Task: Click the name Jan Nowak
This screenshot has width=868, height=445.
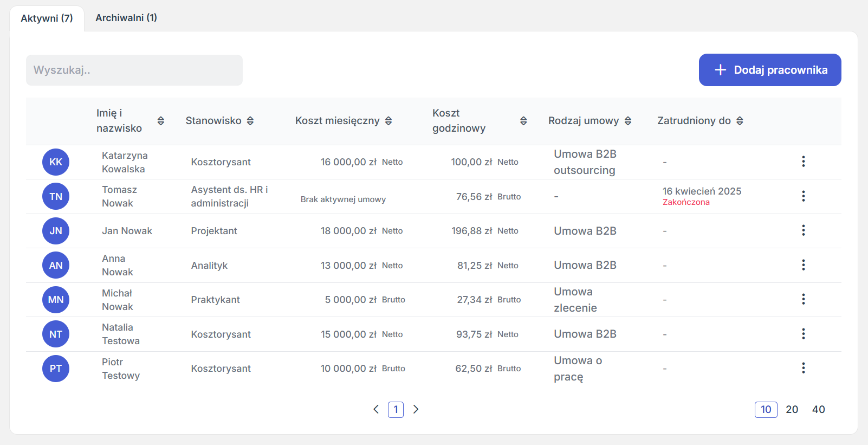Action: point(127,231)
